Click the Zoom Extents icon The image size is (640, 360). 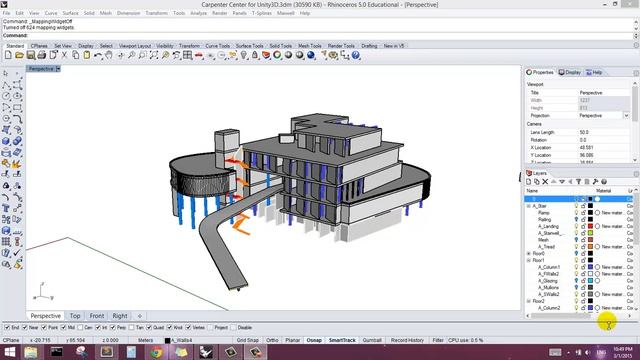(154, 55)
